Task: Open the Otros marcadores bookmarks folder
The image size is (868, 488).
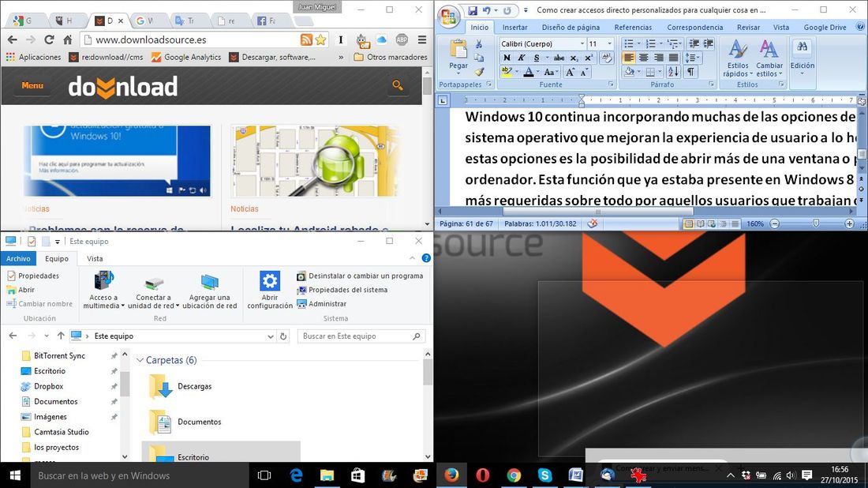Action: click(x=391, y=57)
